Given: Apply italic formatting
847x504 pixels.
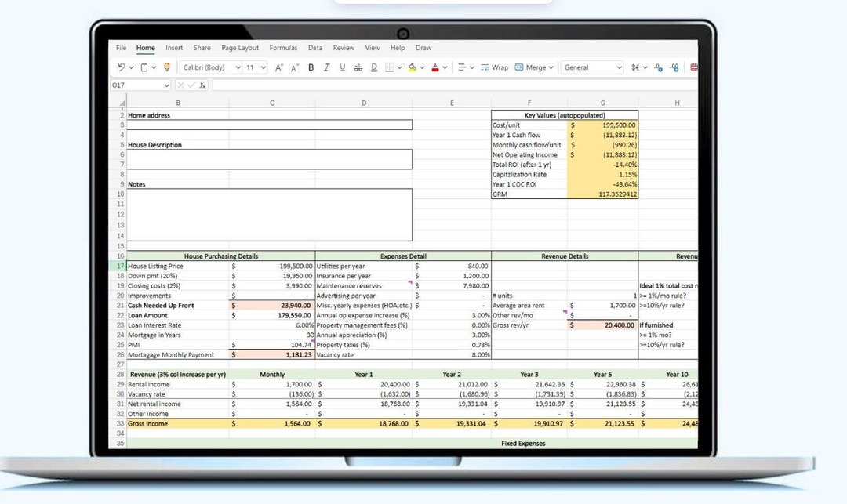Looking at the screenshot, I should (x=325, y=68).
